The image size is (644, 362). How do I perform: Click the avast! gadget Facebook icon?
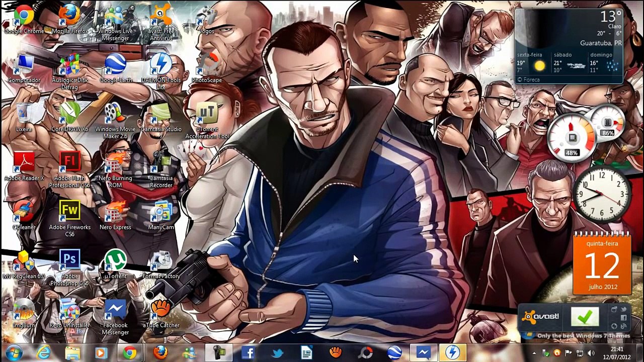623,318
